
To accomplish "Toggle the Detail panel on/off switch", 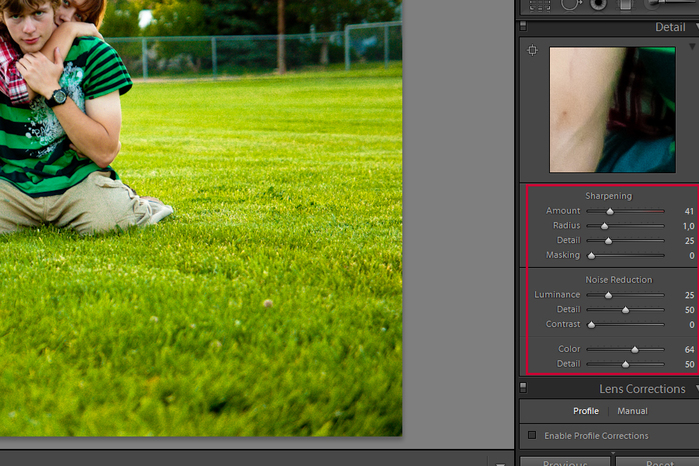I will click(523, 26).
